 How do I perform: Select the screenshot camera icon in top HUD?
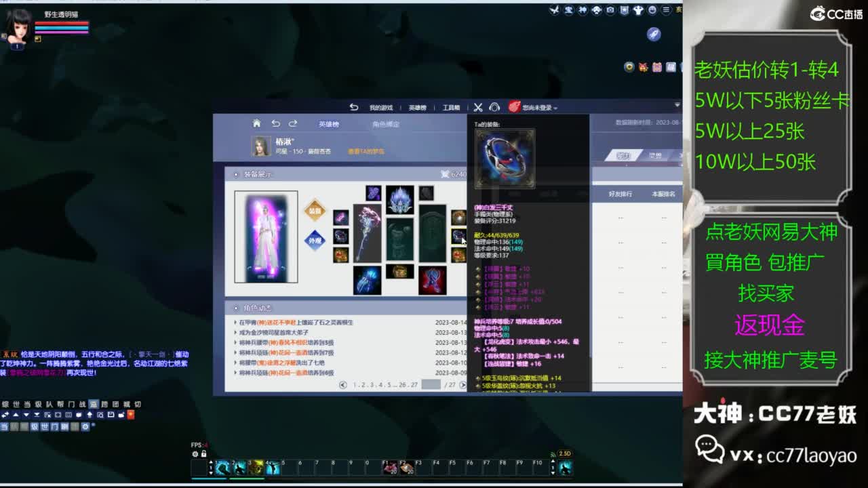(x=610, y=10)
